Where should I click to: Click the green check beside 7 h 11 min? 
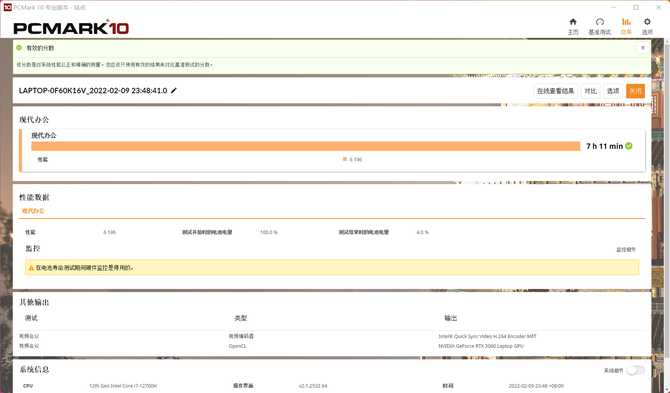629,146
